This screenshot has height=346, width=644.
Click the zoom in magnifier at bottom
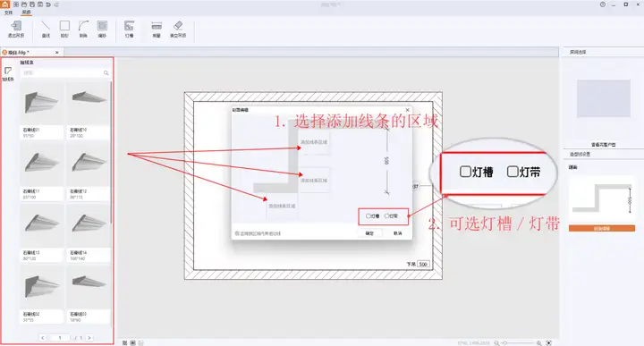(x=538, y=342)
